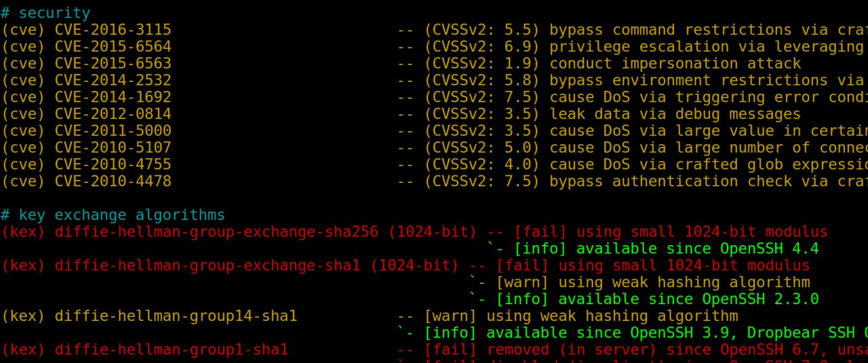Click the CVE-2011-5000 line
This screenshot has height=363, width=868.
(x=113, y=131)
